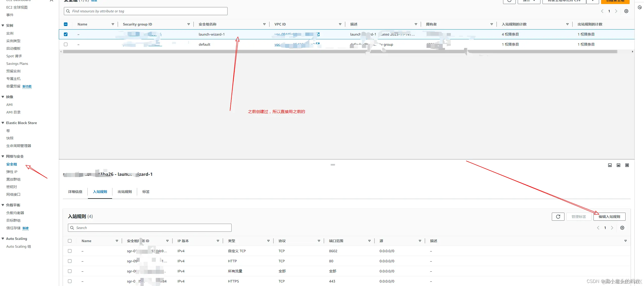Viewport: 644px width, 286px height.
Task: Open external link icon beside launch-wizard-1 VPC ID
Action: click(x=318, y=34)
